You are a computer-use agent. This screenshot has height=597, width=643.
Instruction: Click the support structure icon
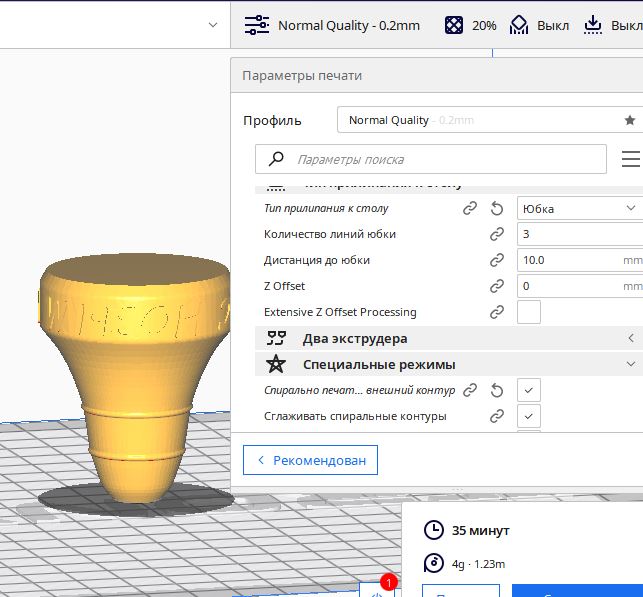click(x=519, y=25)
